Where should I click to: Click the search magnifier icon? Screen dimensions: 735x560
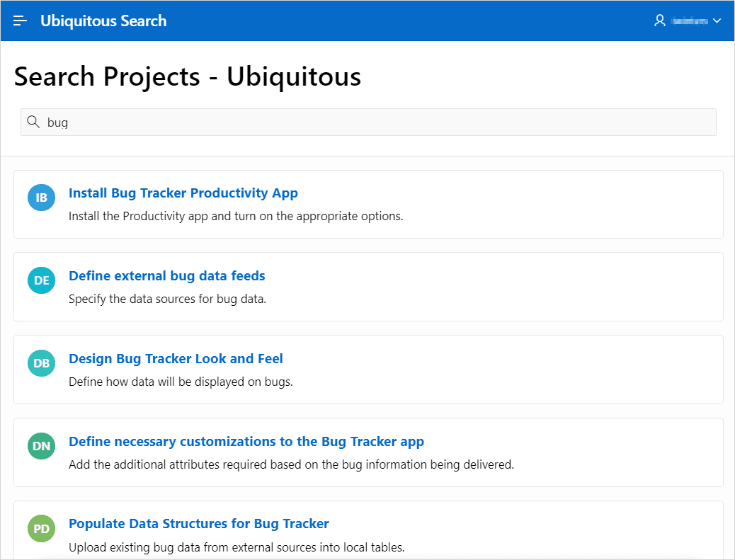[33, 122]
